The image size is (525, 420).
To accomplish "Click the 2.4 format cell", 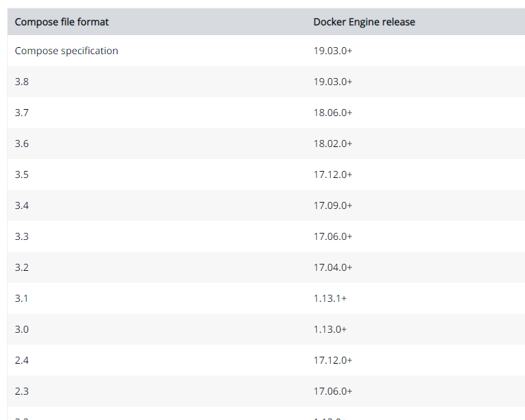I will (x=22, y=360).
